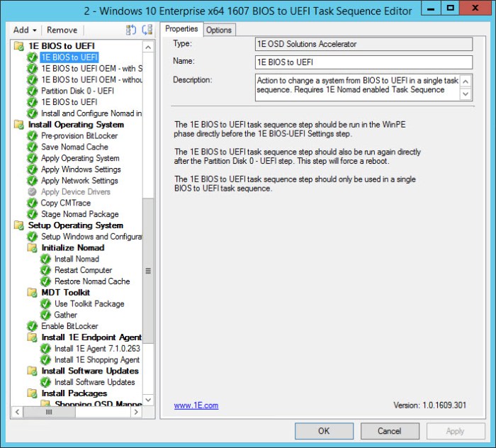Select the Install Software Updates step under its group

click(94, 382)
